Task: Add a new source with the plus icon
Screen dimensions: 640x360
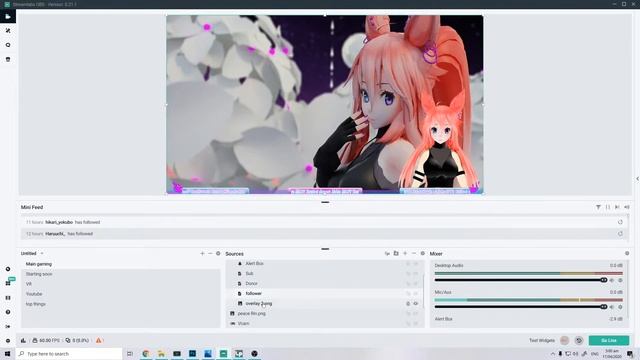Action: click(x=405, y=253)
